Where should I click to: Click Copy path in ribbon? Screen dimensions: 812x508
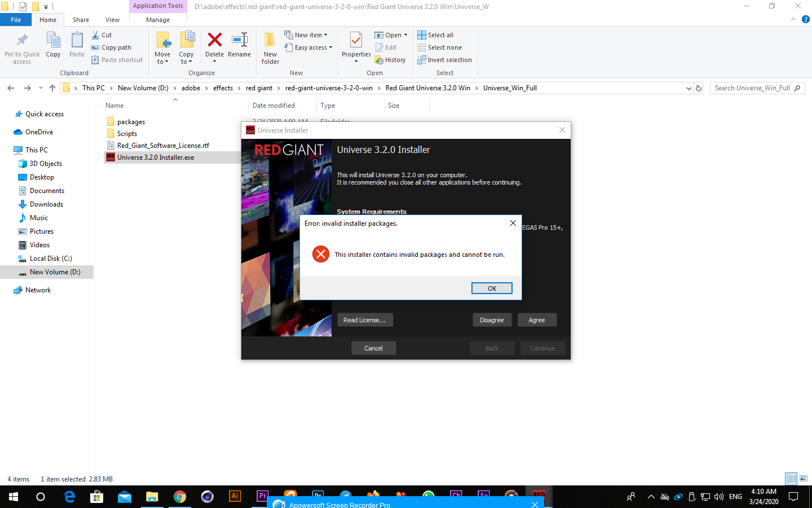[x=111, y=47]
